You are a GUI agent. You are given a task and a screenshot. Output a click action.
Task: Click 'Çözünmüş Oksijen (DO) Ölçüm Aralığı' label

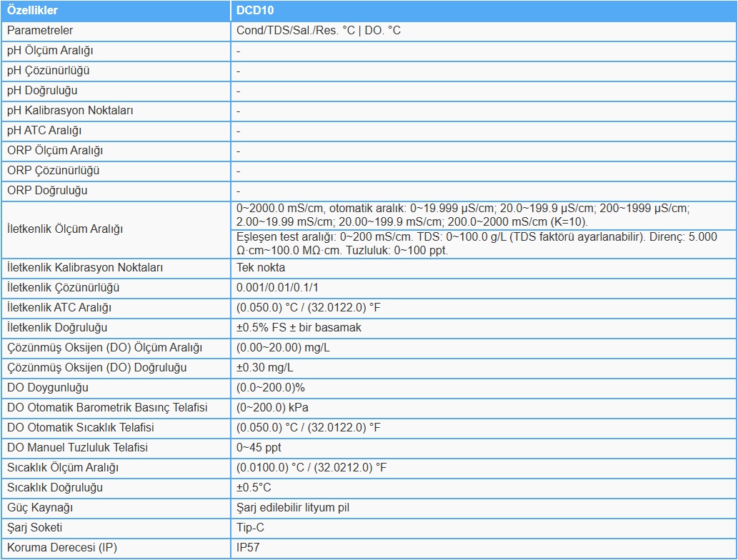(x=104, y=348)
